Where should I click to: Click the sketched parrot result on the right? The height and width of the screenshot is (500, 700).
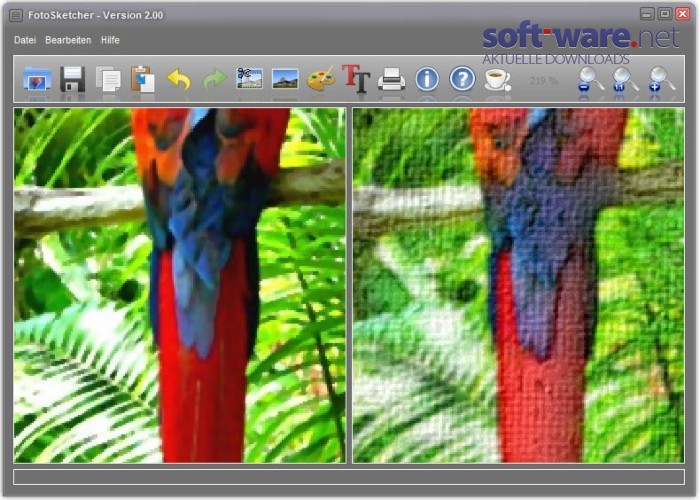click(x=518, y=285)
